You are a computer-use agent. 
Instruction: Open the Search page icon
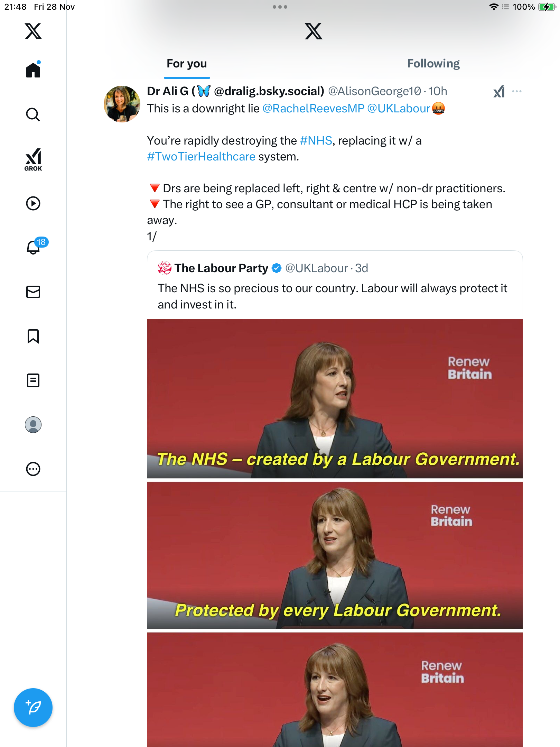[33, 114]
